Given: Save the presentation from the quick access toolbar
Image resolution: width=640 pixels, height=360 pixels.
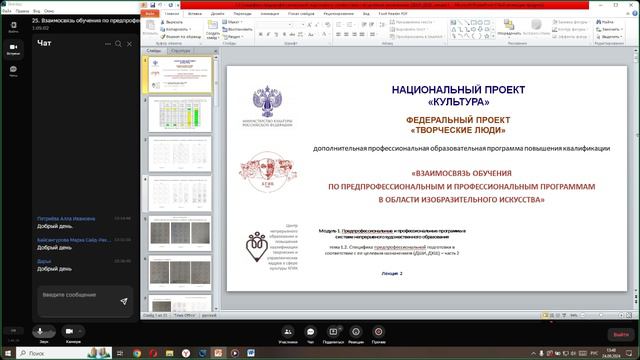Looking at the screenshot, I should click(152, 5).
